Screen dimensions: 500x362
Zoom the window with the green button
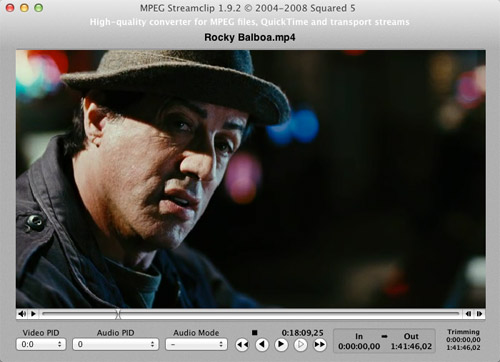(x=39, y=8)
